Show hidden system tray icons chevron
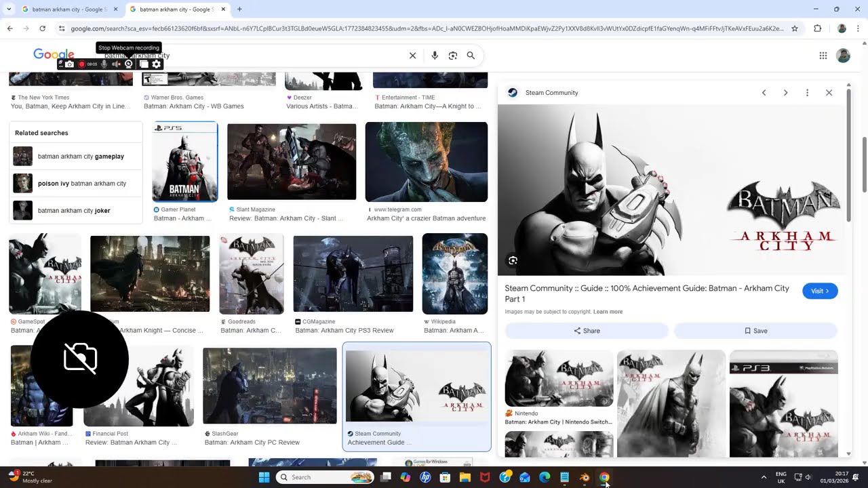The width and height of the screenshot is (868, 488). [x=764, y=477]
